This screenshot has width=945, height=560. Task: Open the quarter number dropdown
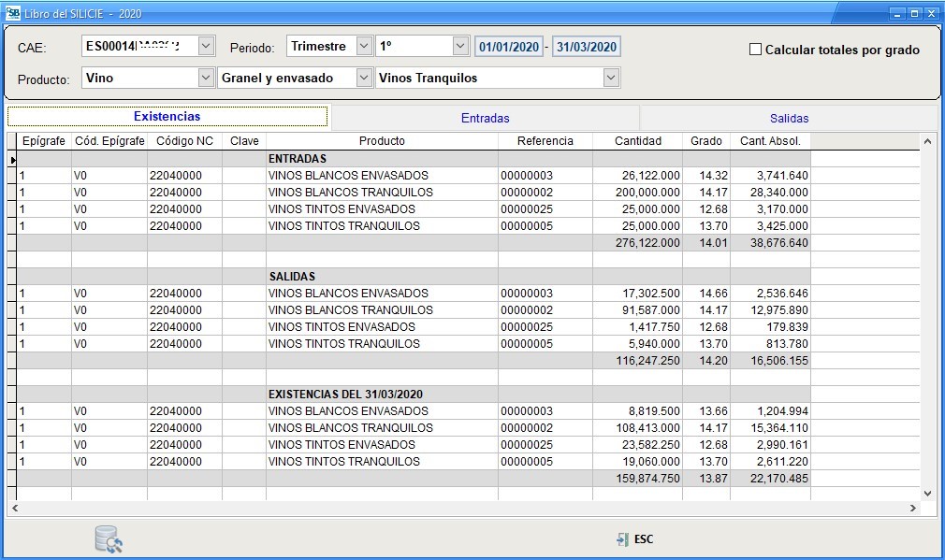459,47
